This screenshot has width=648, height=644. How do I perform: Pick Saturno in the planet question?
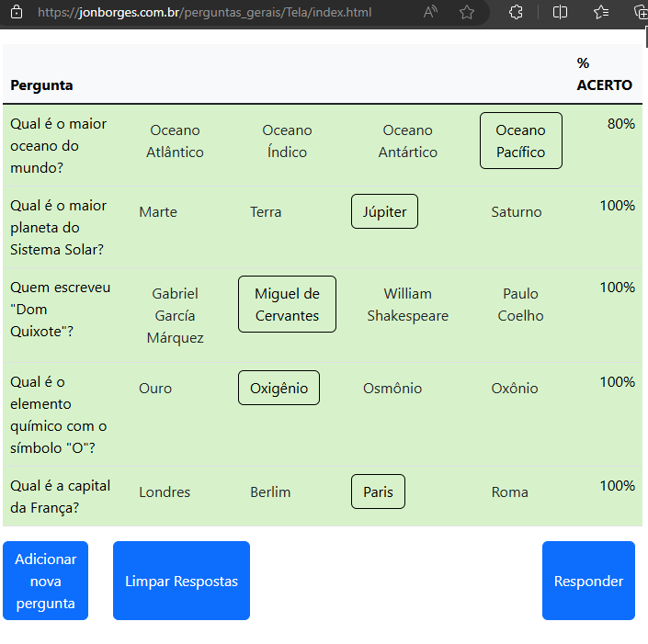pyautogui.click(x=516, y=212)
